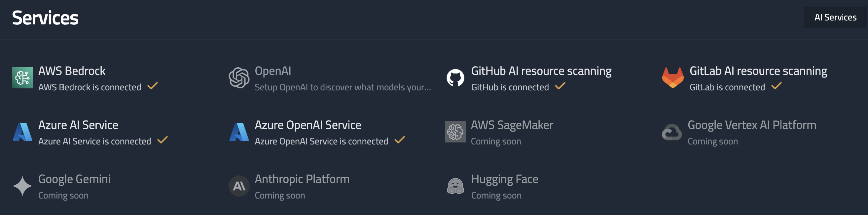Click the AWS Bedrock service icon
Screen dimensions: 868x215
pyautogui.click(x=22, y=78)
